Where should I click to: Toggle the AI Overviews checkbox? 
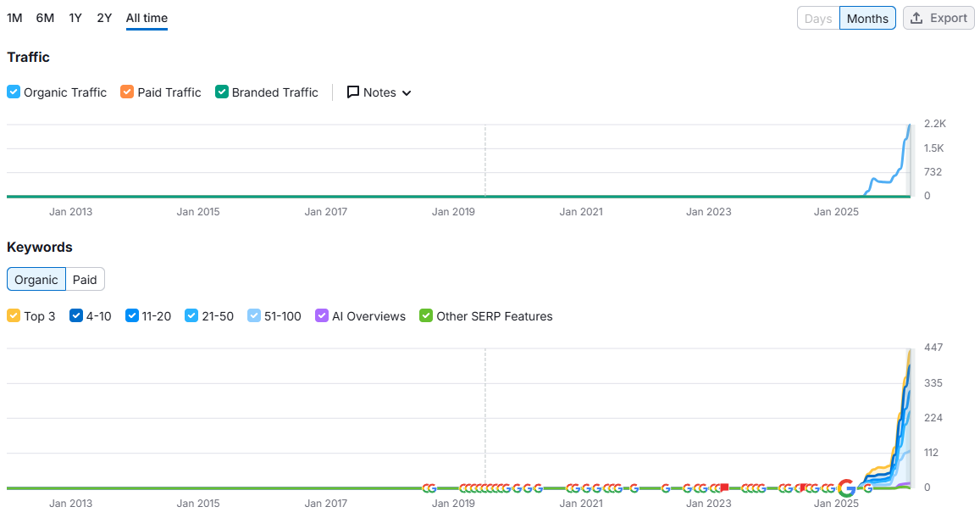(321, 315)
